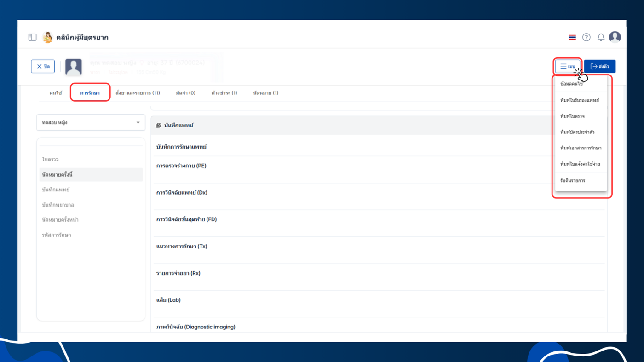Click the การวินิจฉัยขั้นสุดท้าย (FD) row
Screen dimensions: 644x362
tap(379, 224)
